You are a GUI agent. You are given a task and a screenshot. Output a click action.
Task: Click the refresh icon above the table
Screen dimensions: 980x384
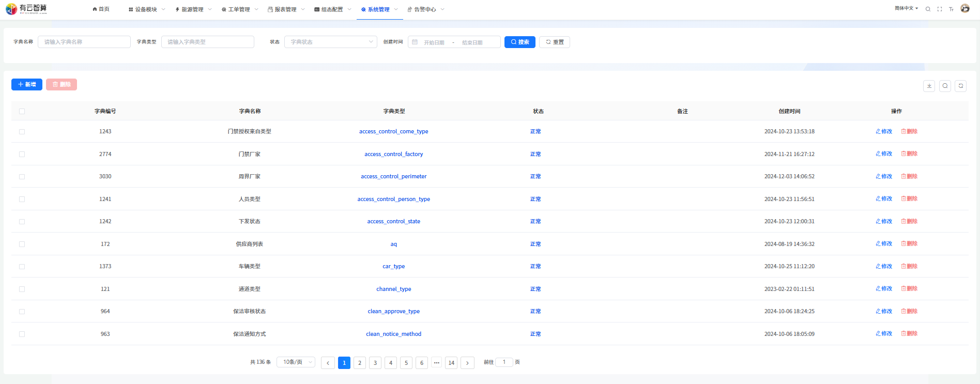coord(960,86)
